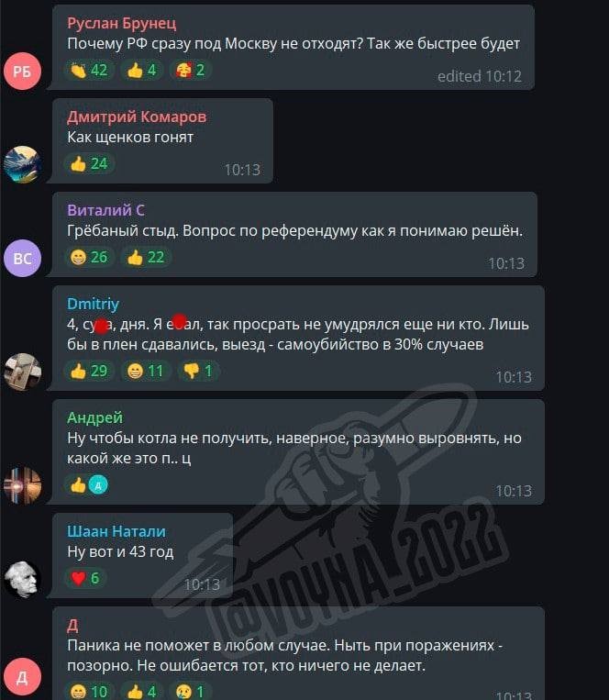Viewport: 609px width, 700px height.
Task: Open Руслан Брунец's profile via the РБ avatar
Action: coord(22,72)
